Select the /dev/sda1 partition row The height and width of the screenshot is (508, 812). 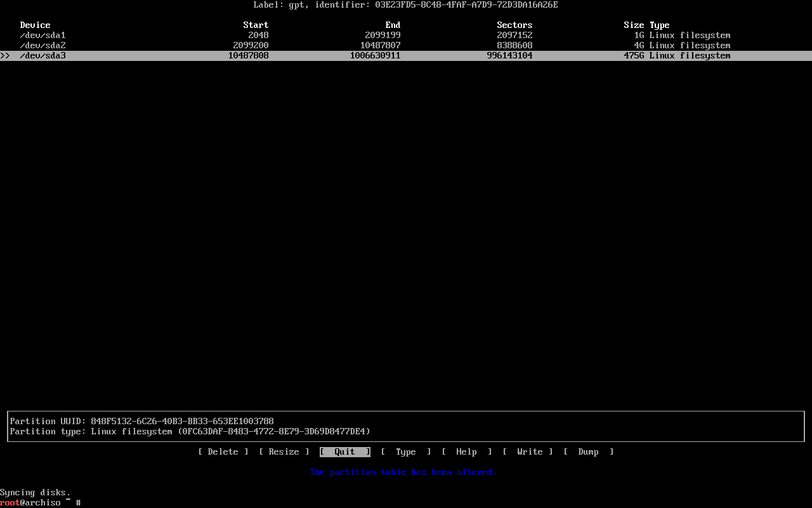(x=43, y=35)
